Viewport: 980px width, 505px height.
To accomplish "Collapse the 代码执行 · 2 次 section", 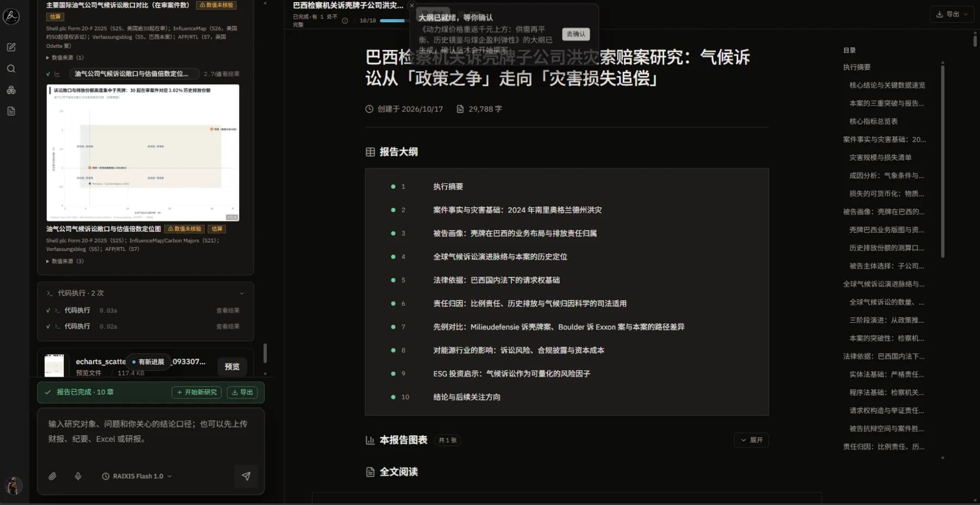I will click(242, 293).
